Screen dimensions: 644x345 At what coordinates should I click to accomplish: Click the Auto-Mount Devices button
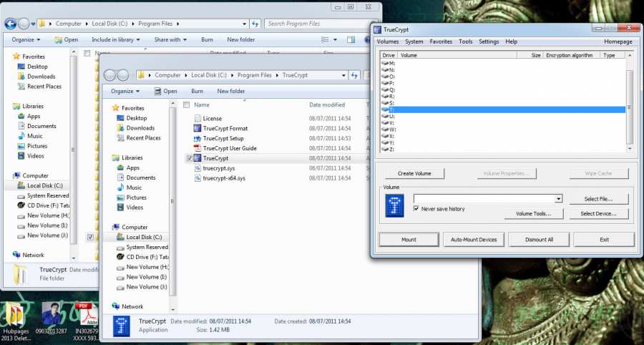474,240
